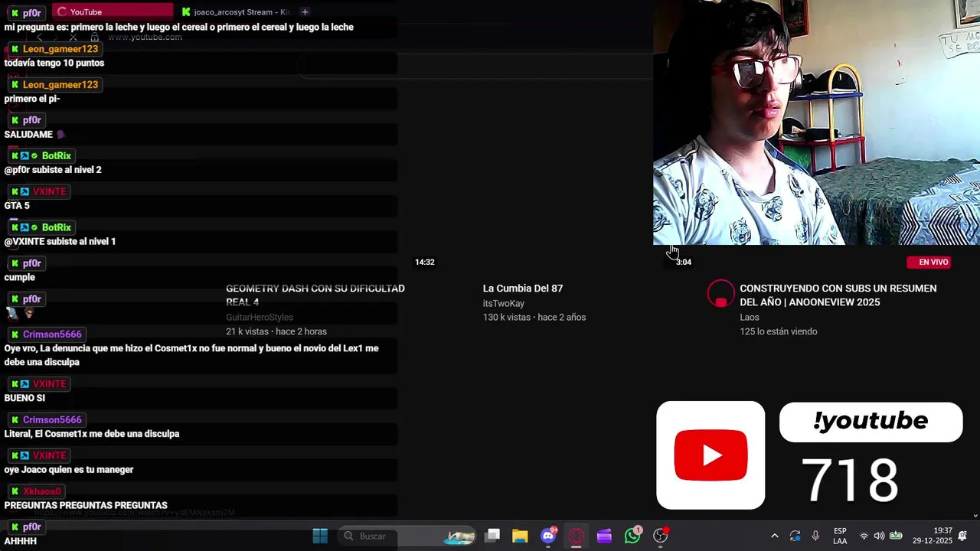Click the EN VIVO live badge
The width and height of the screenshot is (980, 551).
(x=929, y=262)
